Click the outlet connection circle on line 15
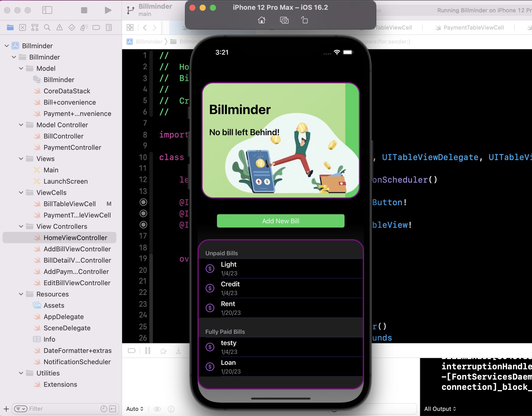This screenshot has height=416, width=532. pyautogui.click(x=143, y=214)
